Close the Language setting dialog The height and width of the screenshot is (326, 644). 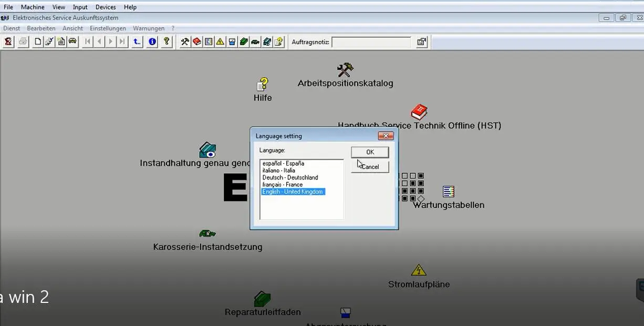386,136
